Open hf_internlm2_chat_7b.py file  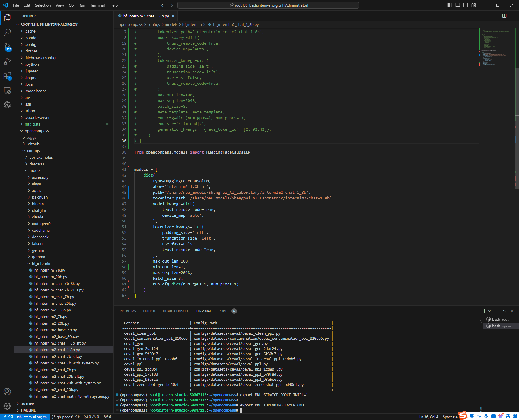pyautogui.click(x=55, y=370)
